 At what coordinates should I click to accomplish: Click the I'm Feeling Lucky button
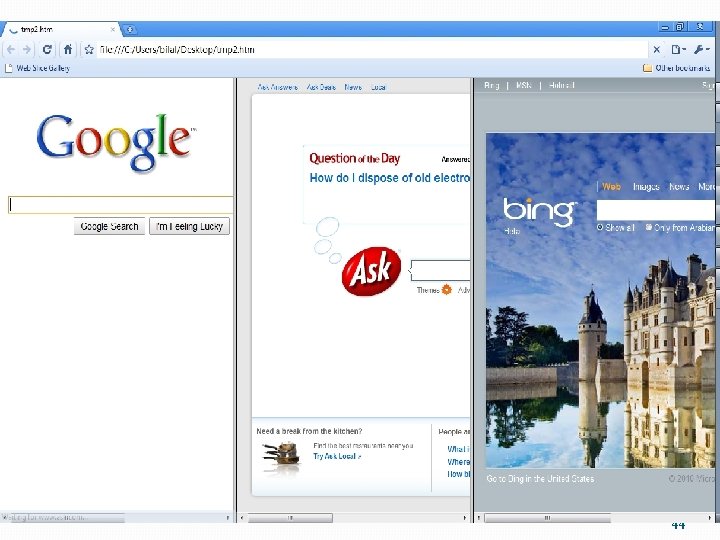click(189, 226)
